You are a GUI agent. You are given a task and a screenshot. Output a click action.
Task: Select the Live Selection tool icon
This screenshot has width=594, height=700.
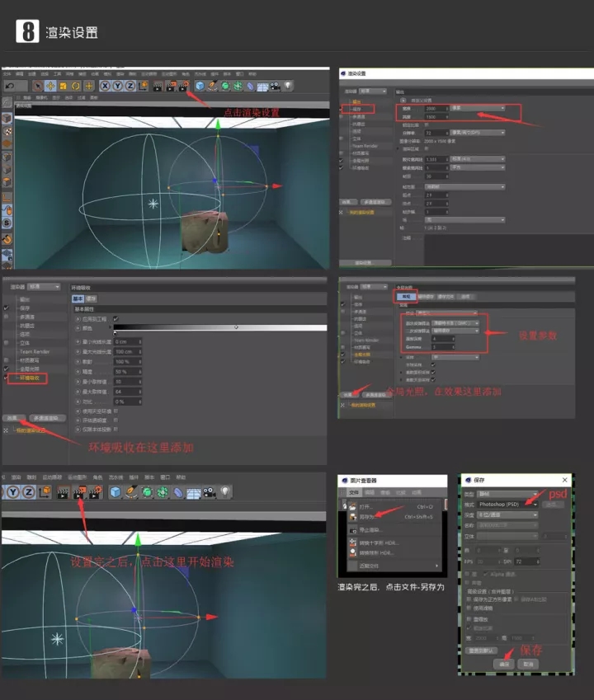pos(38,86)
